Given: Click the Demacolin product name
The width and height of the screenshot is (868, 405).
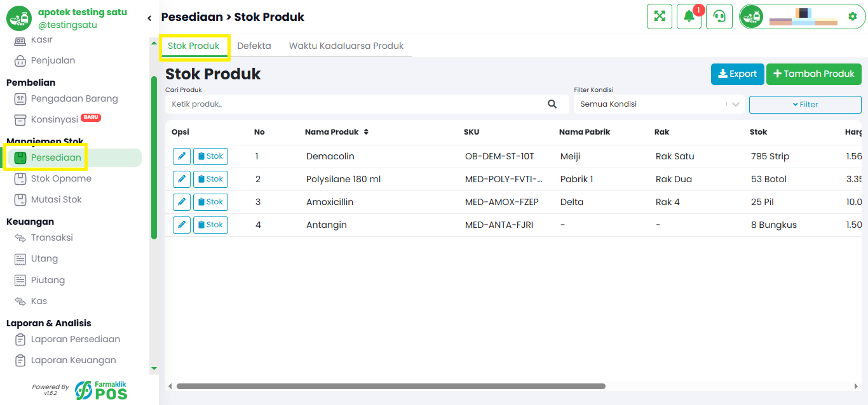Looking at the screenshot, I should [330, 156].
